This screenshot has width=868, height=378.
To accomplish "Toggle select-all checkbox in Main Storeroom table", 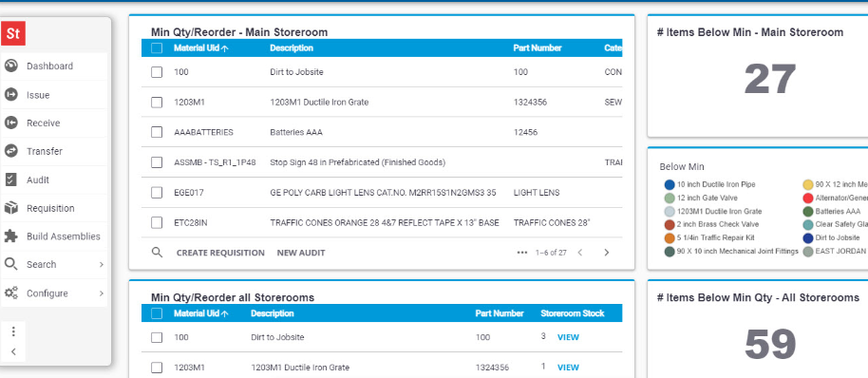I will (x=157, y=48).
